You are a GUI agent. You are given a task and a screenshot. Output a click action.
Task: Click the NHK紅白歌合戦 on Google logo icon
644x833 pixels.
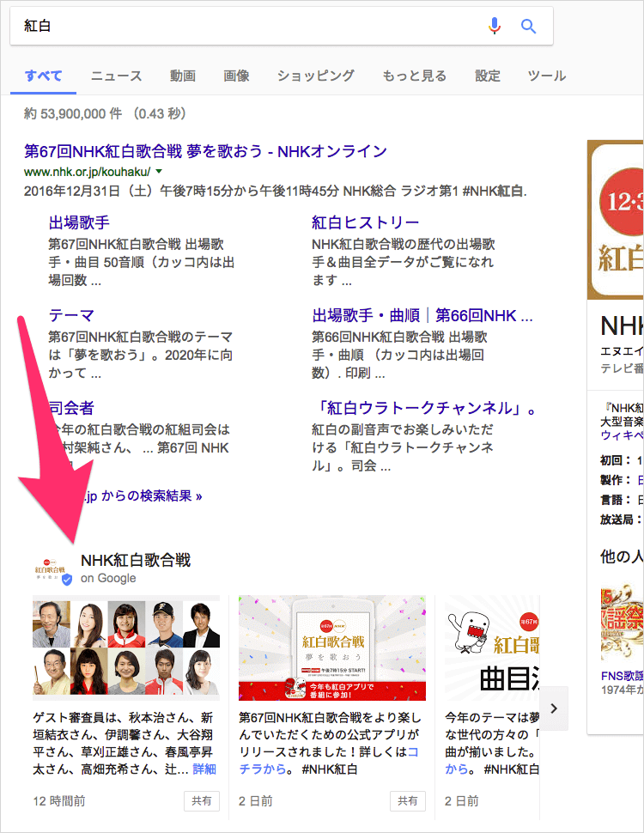point(50,569)
